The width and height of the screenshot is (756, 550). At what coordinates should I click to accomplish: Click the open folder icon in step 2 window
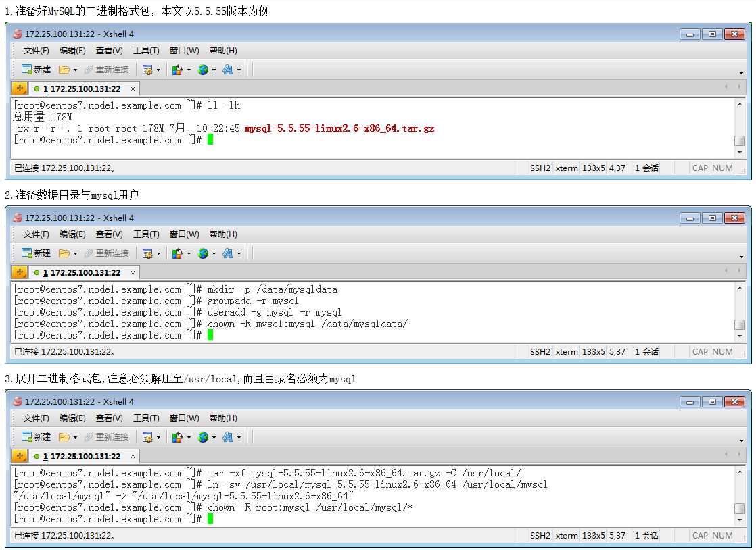click(x=64, y=253)
